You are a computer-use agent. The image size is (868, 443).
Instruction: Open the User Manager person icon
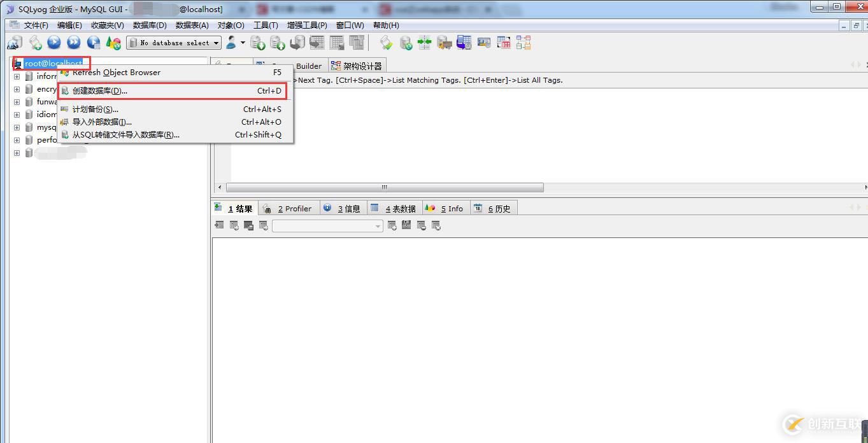tap(231, 43)
